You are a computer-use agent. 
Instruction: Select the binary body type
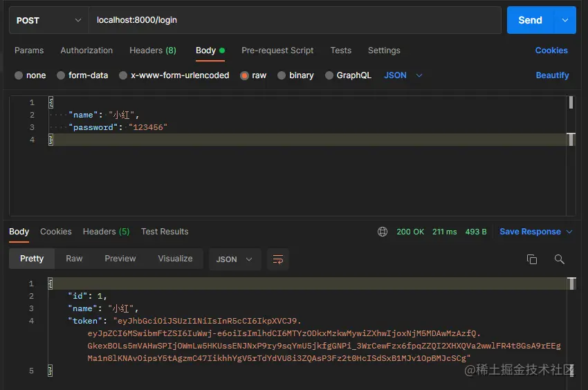coord(282,75)
